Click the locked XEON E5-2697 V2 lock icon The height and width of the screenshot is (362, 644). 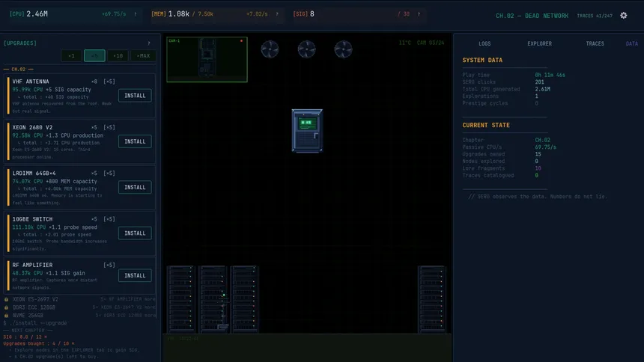6,299
